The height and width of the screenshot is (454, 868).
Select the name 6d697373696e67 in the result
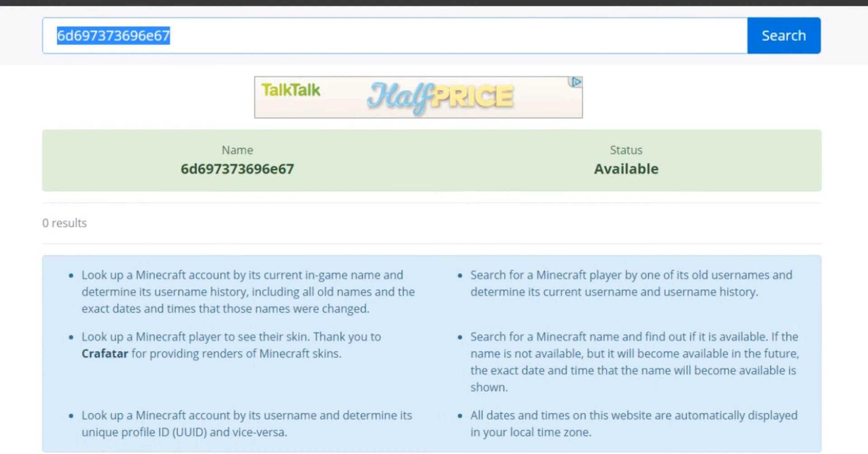(237, 169)
